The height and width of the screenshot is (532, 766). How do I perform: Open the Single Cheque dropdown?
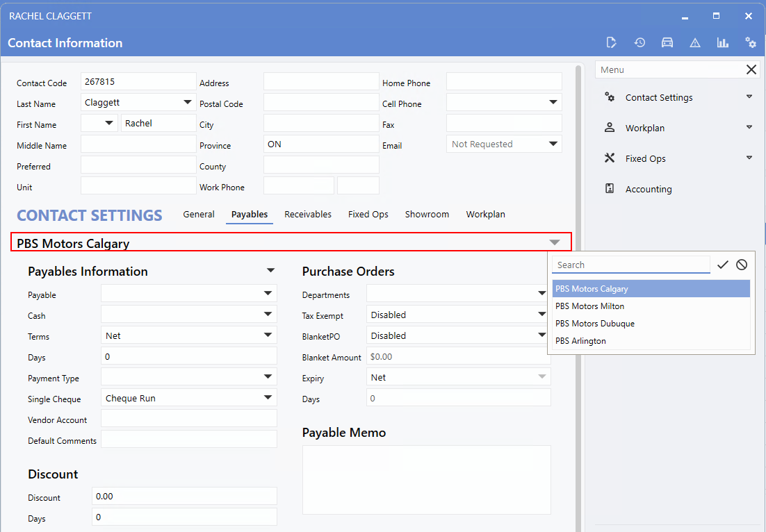pyautogui.click(x=268, y=398)
